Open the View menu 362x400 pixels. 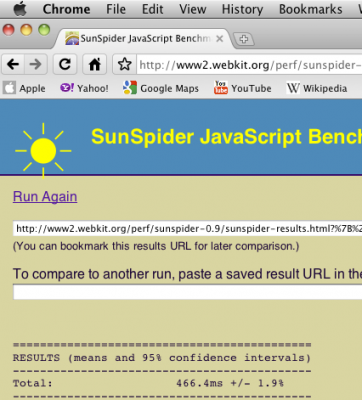pyautogui.click(x=193, y=9)
